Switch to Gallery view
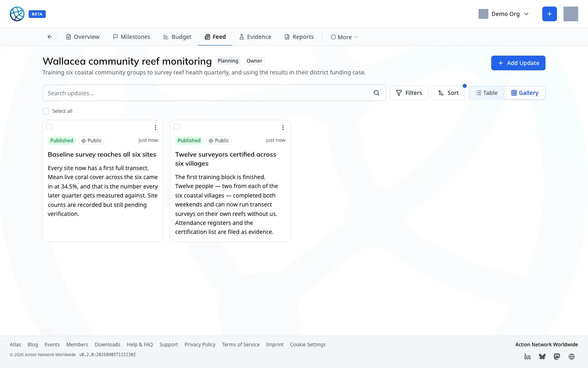 pyautogui.click(x=525, y=93)
